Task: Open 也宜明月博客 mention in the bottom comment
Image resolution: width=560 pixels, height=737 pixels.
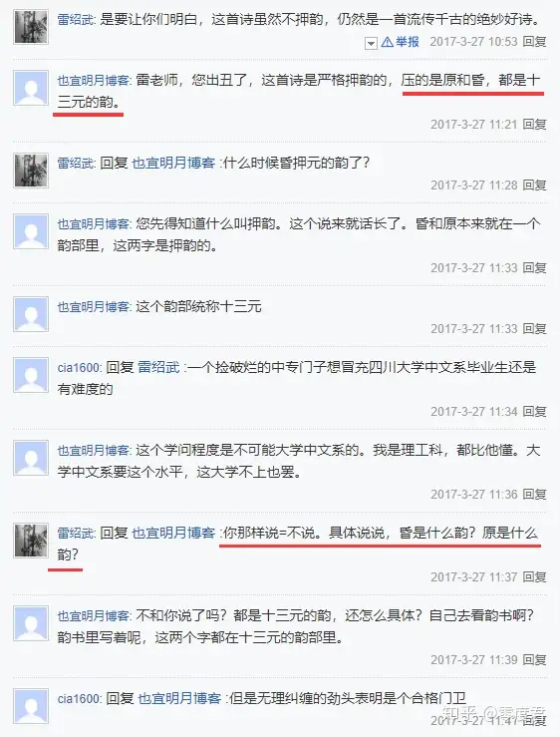Action: [x=179, y=698]
